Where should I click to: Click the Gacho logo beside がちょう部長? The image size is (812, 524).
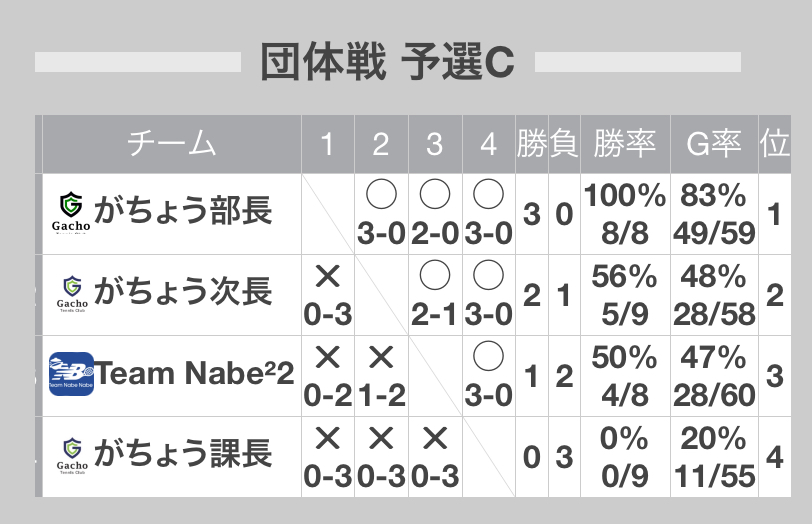coord(71,212)
